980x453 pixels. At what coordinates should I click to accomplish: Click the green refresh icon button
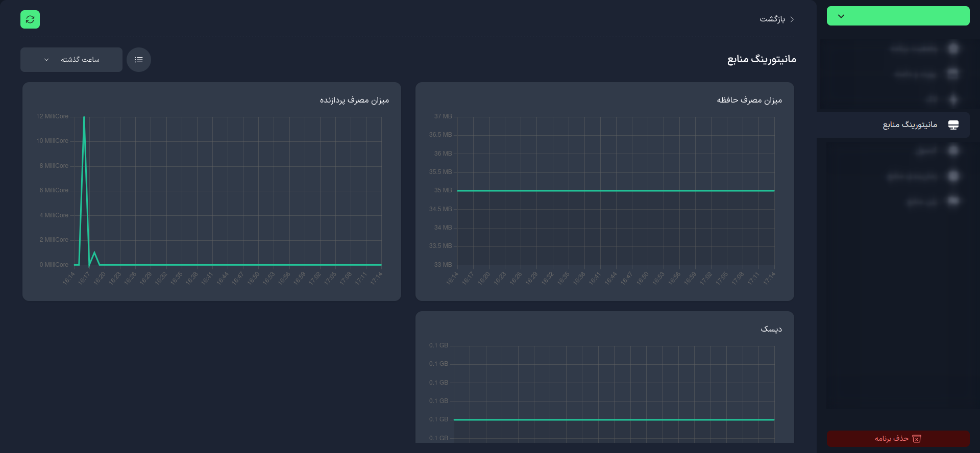coord(30,19)
